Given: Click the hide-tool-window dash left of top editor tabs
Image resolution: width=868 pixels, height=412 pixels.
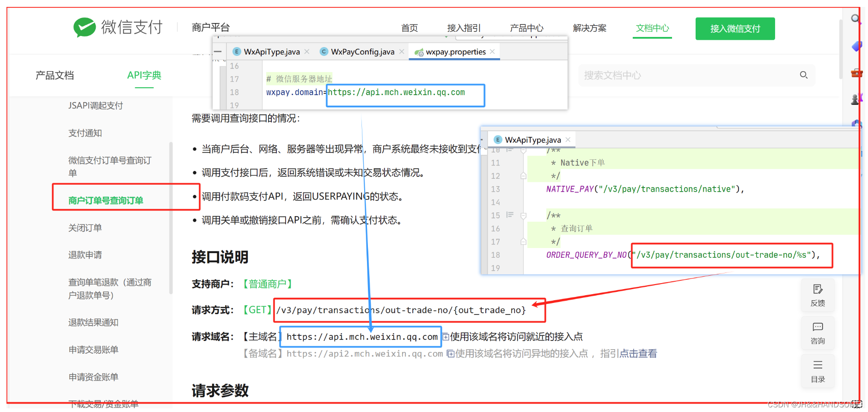Looking at the screenshot, I should click(218, 51).
